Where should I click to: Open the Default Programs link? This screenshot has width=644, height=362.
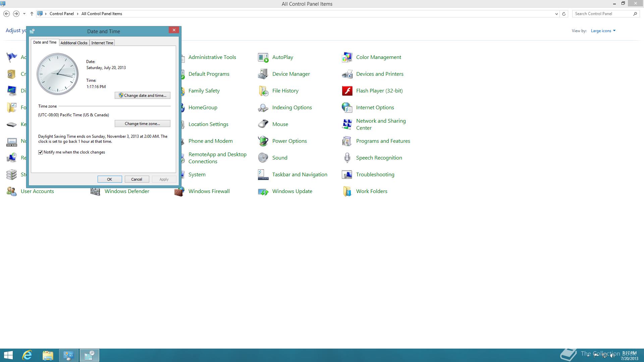click(x=209, y=74)
